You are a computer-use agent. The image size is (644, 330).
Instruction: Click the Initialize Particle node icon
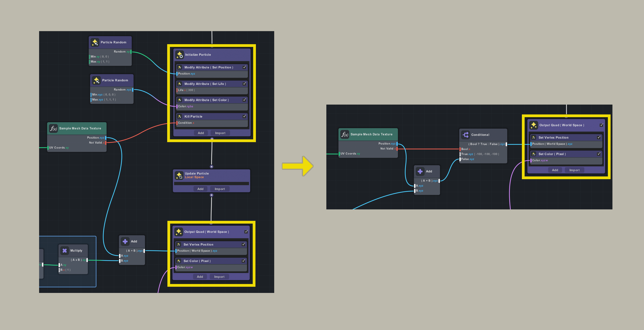coord(180,55)
